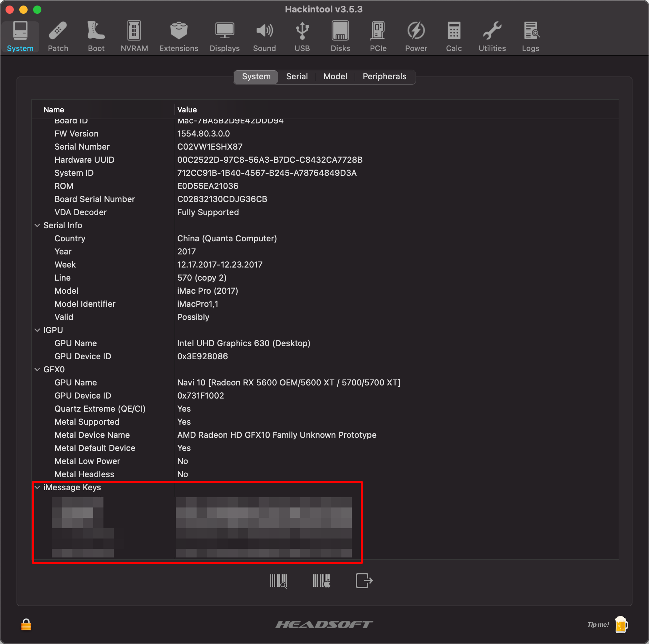Select the Intel UHD Graphics 630 GPU Name
The height and width of the screenshot is (644, 649).
(243, 343)
